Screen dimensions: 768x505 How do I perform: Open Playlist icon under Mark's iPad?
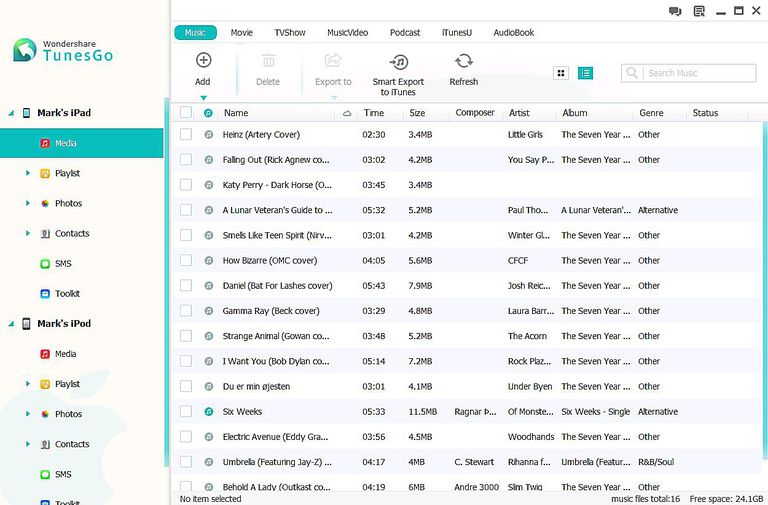[x=45, y=173]
